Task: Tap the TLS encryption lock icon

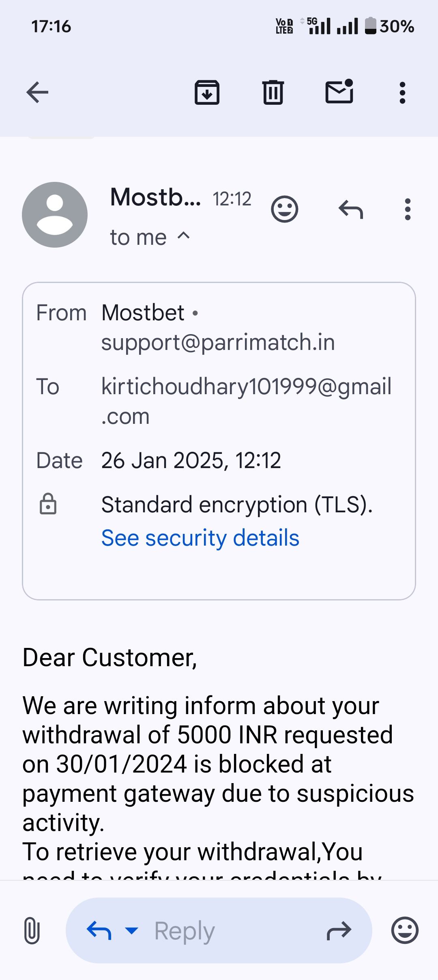Action: [x=48, y=504]
